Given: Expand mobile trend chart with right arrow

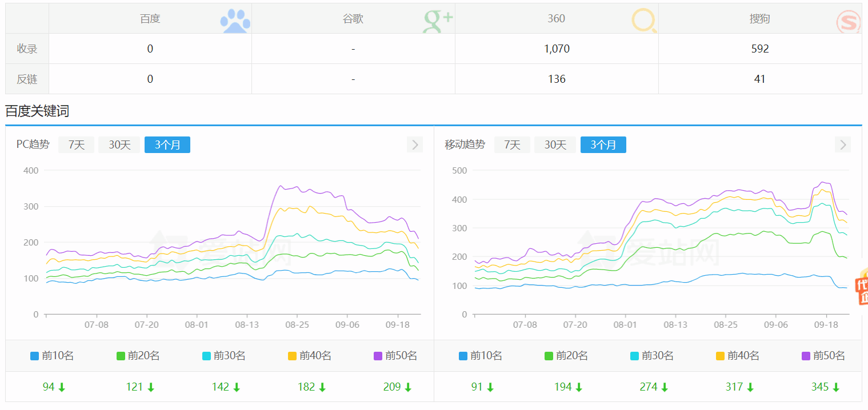Looking at the screenshot, I should pos(843,145).
